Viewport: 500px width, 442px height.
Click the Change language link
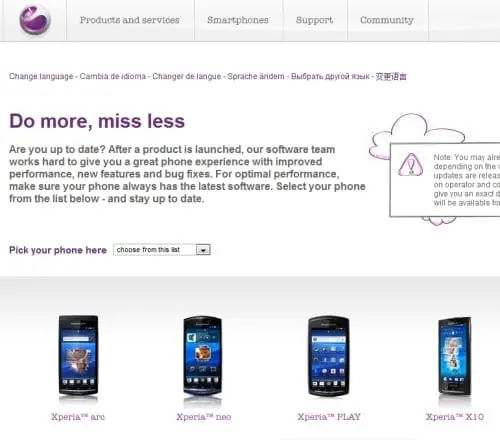(x=41, y=76)
